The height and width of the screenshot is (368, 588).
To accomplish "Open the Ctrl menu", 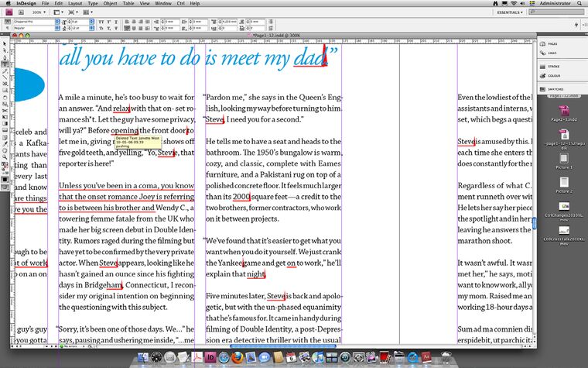I will [181, 3].
